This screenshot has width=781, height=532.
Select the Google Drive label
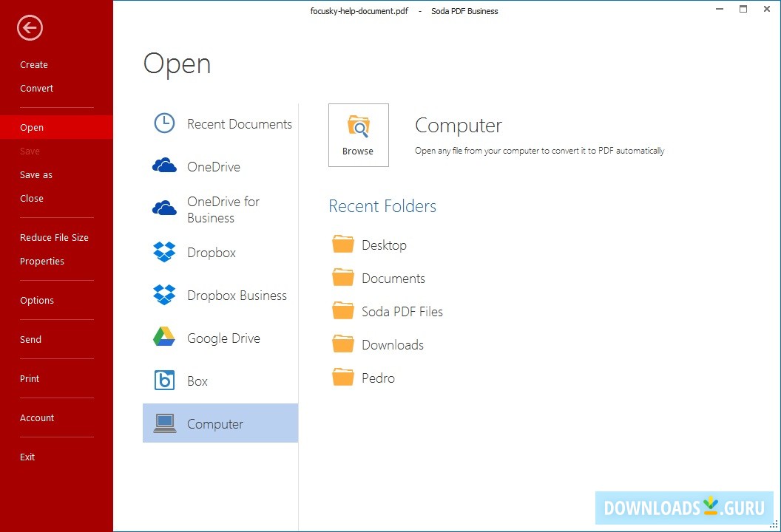click(223, 338)
